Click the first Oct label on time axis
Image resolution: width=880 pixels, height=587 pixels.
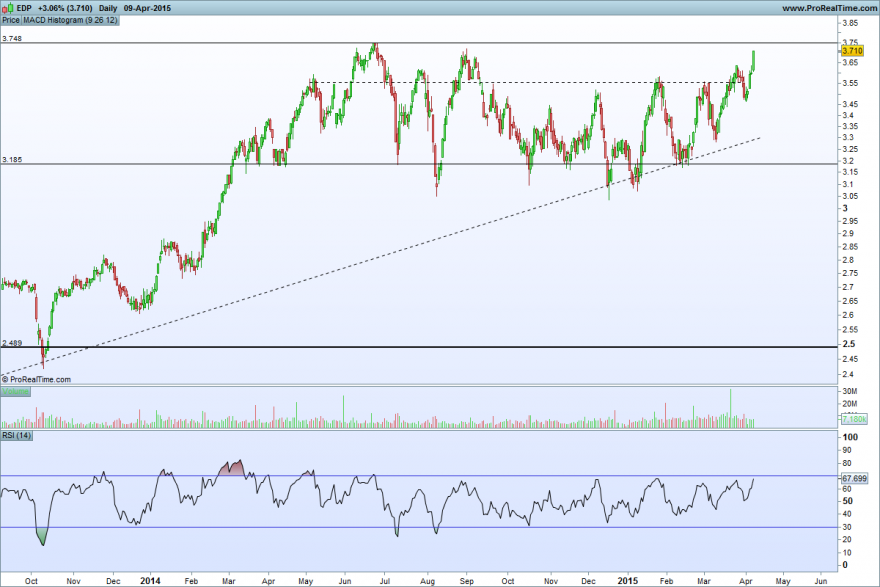click(x=31, y=581)
